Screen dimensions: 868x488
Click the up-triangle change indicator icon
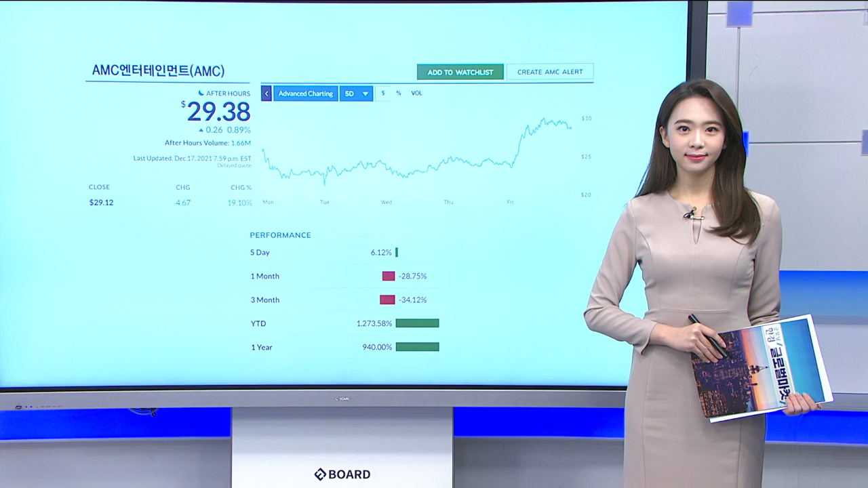[201, 130]
